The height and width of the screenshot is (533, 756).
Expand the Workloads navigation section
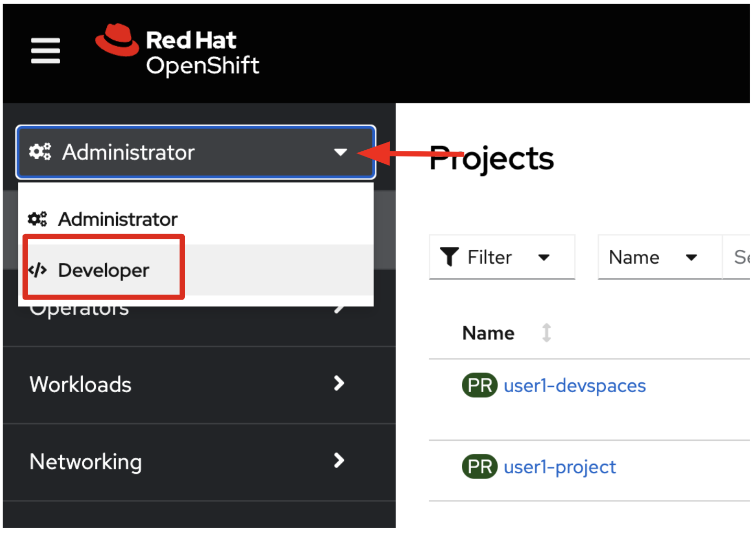click(x=199, y=385)
